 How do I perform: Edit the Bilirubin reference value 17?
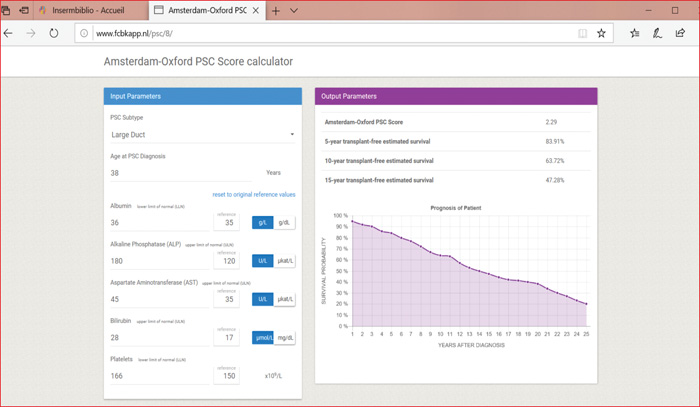pos(226,337)
